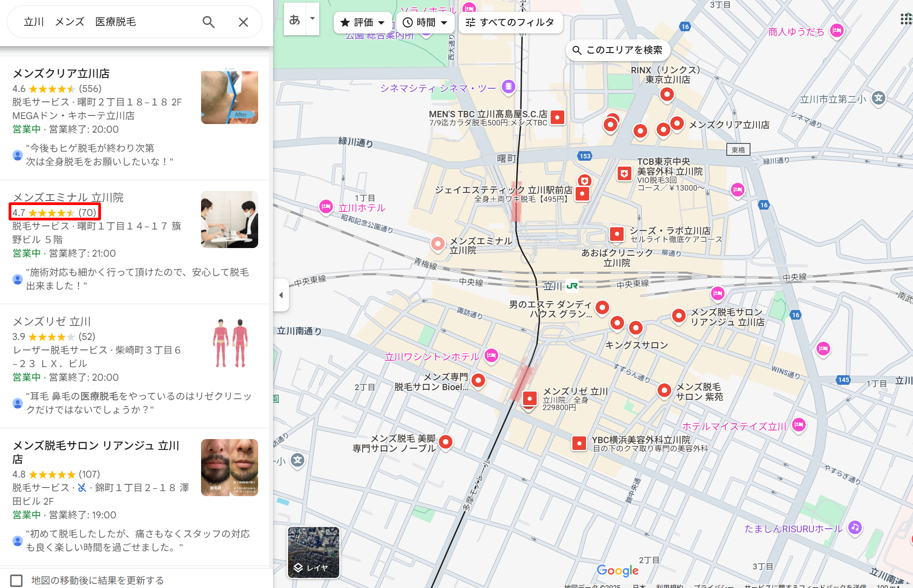Click reviewer avatar beside 今後もヒゲ脱毛 review

17,155
